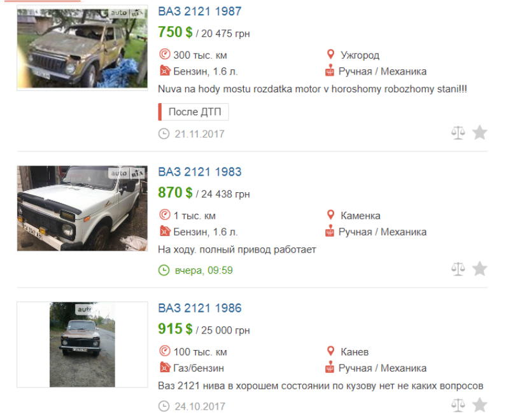506x420 pixels.
Task: Click the clock icon next to вчера, 09:59
Action: coord(164,270)
